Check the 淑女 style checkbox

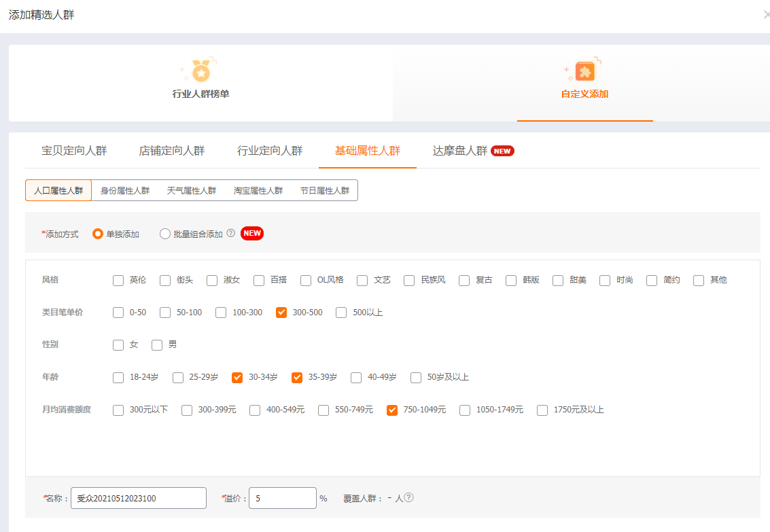[x=211, y=280]
